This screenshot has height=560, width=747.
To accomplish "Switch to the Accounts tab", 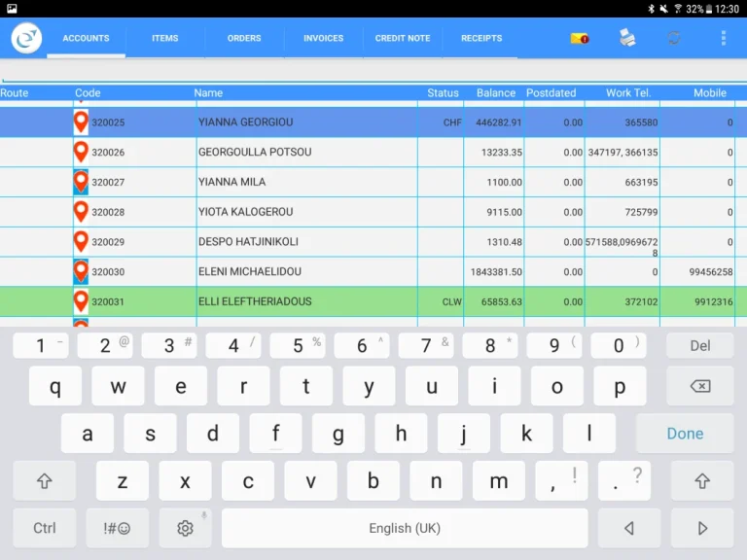I will tap(87, 38).
